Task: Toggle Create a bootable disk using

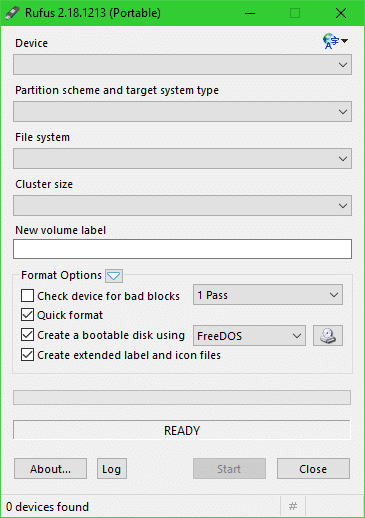Action: [x=27, y=335]
